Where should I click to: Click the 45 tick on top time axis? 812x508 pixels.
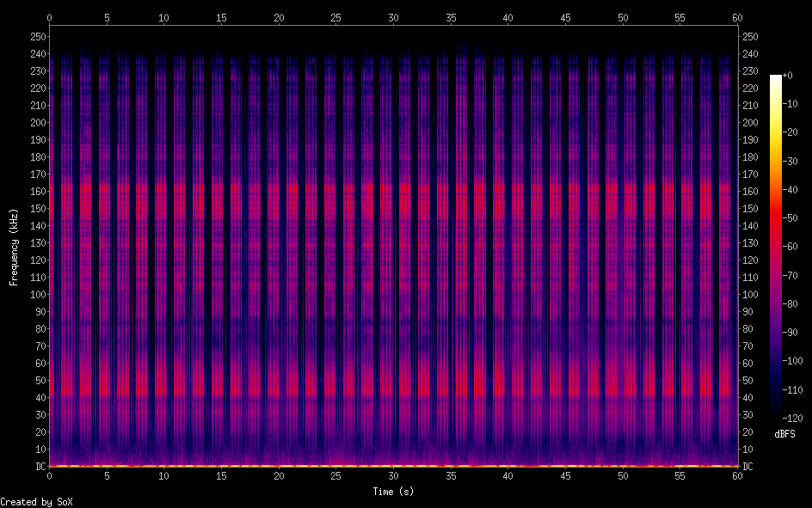tap(565, 17)
